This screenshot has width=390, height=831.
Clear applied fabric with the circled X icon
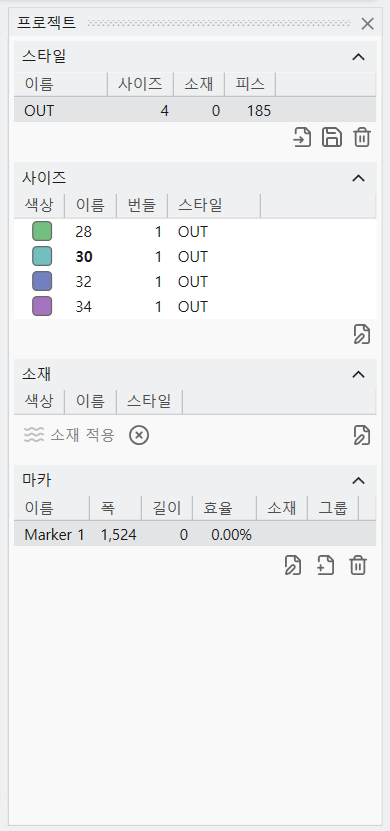pos(139,436)
